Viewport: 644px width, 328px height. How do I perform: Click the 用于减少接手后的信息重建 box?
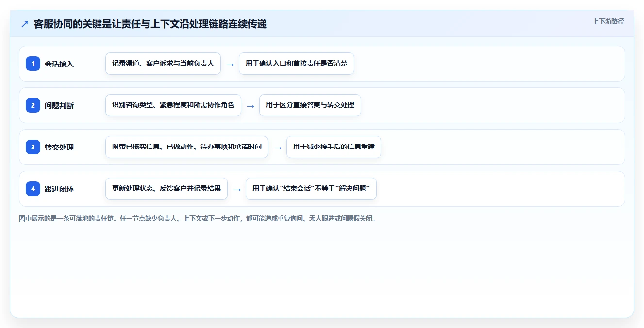point(334,147)
